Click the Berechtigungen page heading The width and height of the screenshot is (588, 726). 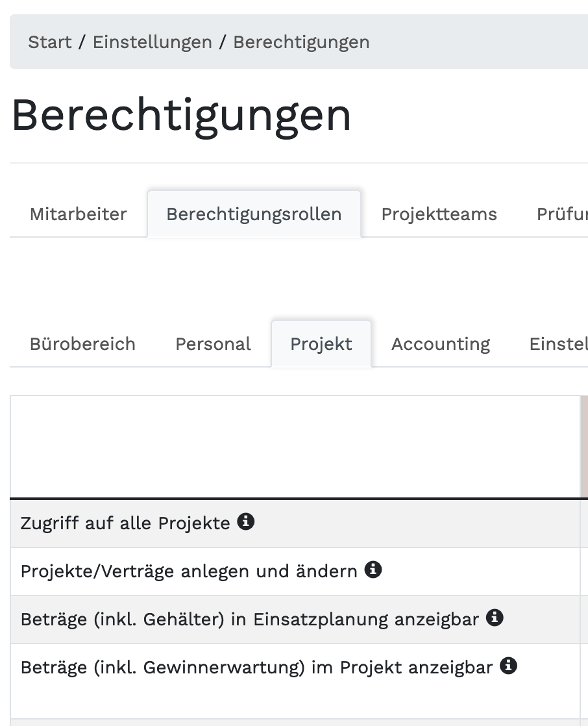(181, 116)
